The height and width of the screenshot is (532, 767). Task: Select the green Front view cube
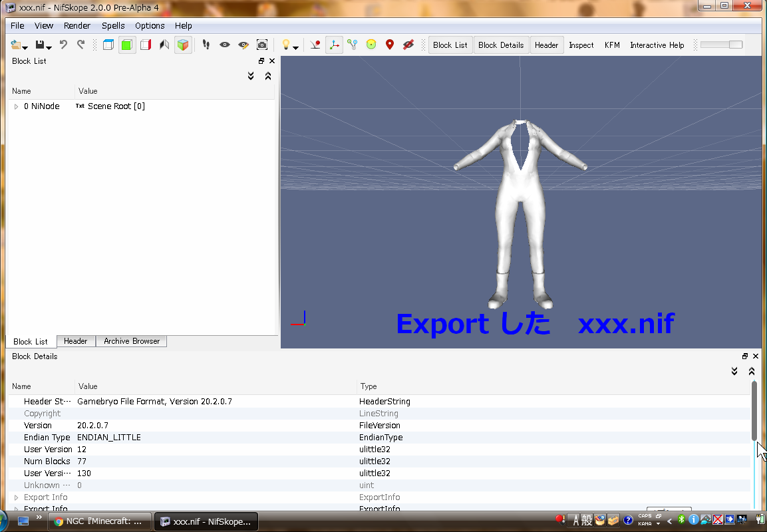[x=126, y=45]
